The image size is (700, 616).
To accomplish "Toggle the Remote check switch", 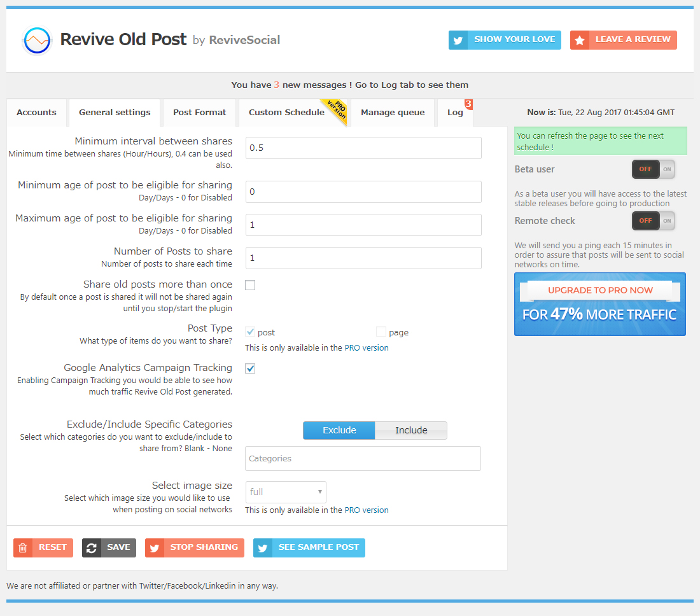I will [x=653, y=221].
